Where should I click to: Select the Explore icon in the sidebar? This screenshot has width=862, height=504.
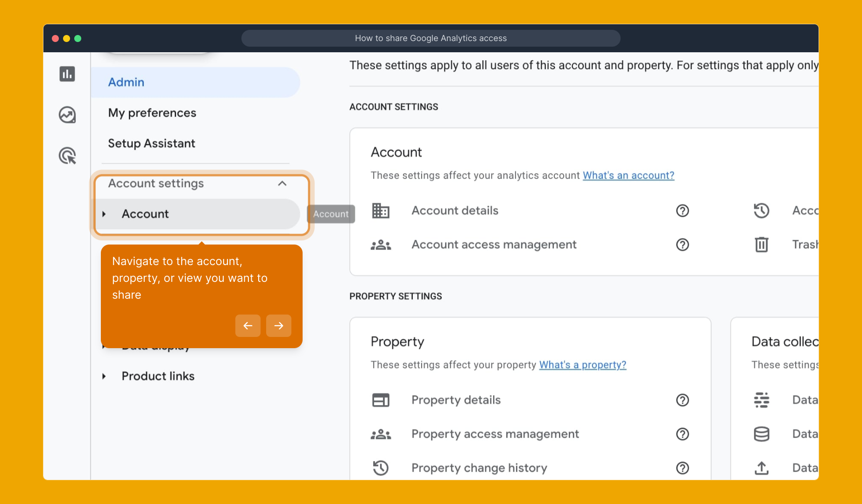[67, 114]
